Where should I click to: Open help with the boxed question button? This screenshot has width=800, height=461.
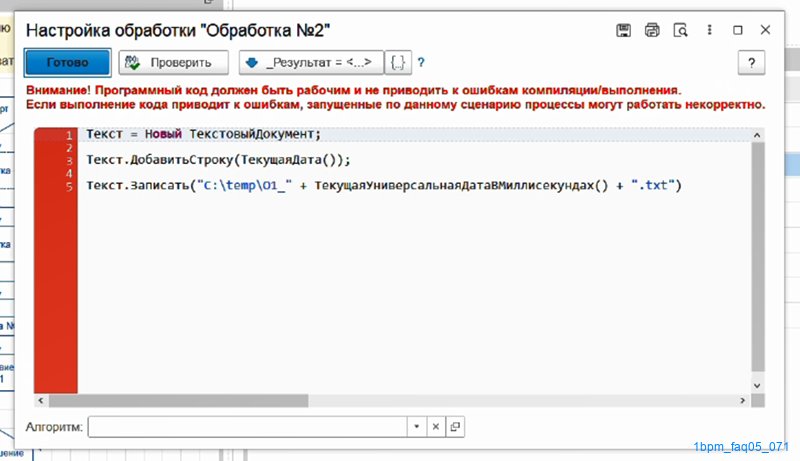click(x=751, y=63)
